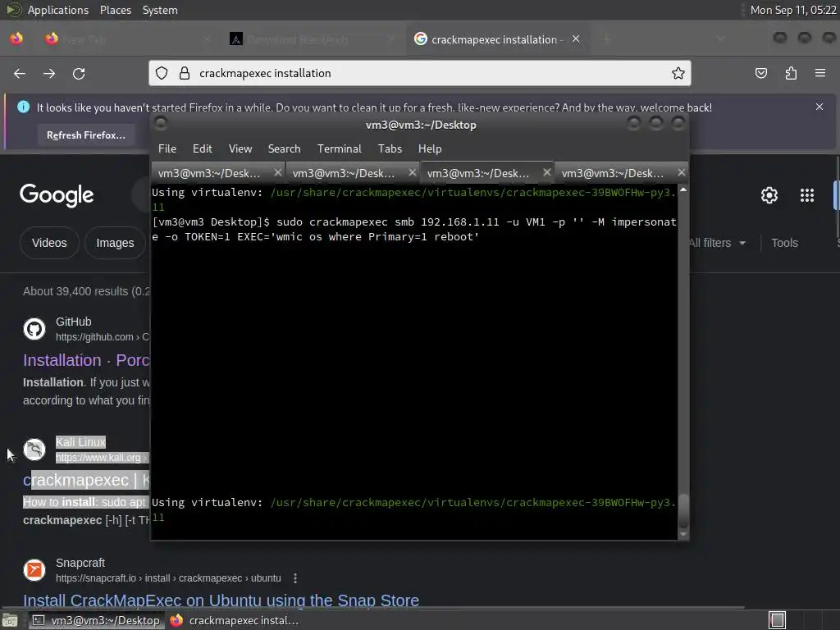
Task: Click the Snapcraft result favicon
Action: point(34,570)
